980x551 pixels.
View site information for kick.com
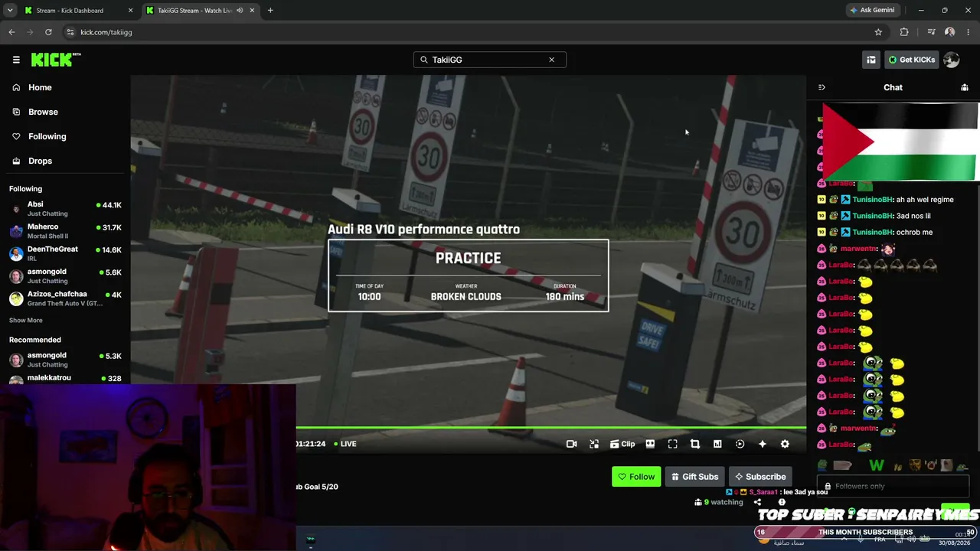tap(70, 32)
